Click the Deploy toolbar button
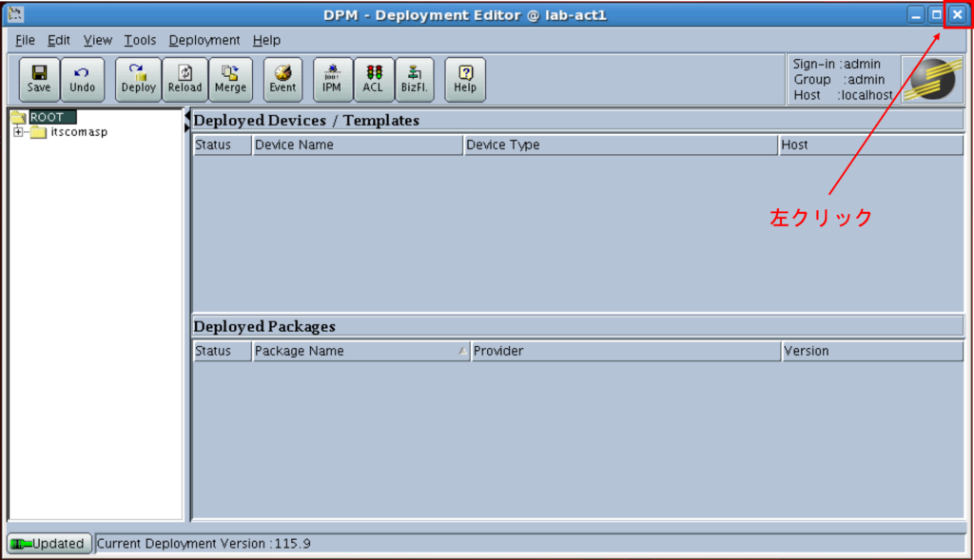Screen dimensions: 974x560 coord(139,80)
